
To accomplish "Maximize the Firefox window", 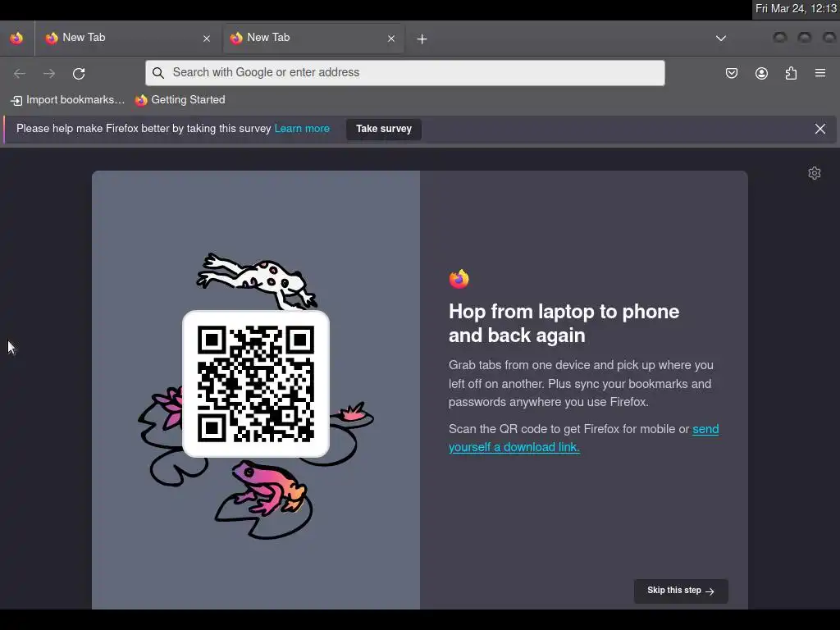I will point(805,38).
